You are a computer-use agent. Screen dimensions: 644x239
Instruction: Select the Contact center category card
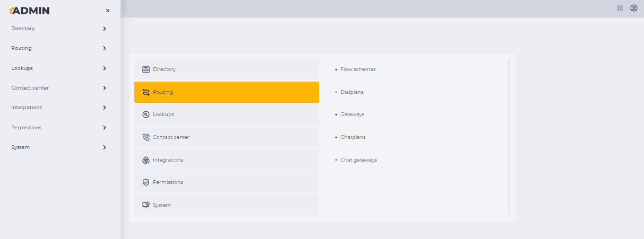(x=227, y=137)
